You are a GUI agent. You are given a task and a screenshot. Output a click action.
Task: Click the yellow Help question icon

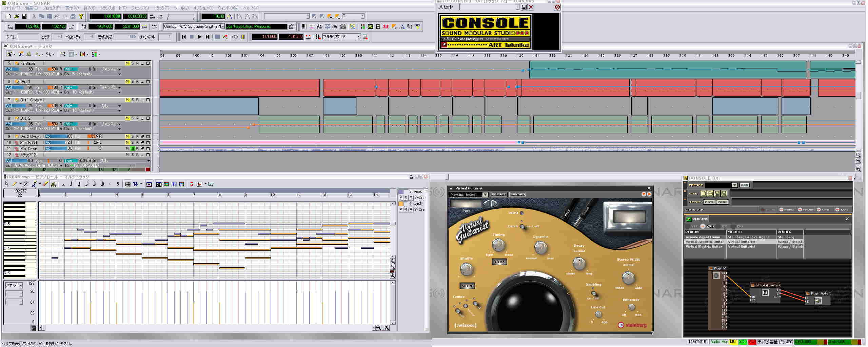pyautogui.click(x=81, y=16)
